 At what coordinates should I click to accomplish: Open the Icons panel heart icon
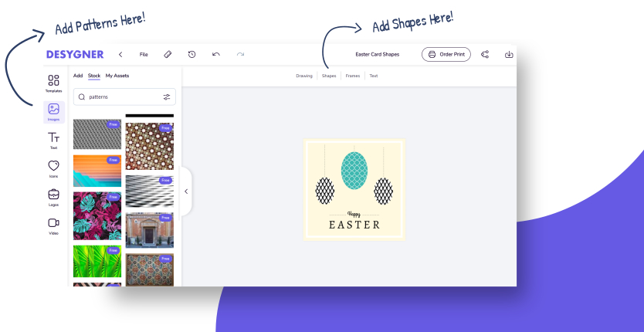pyautogui.click(x=53, y=168)
